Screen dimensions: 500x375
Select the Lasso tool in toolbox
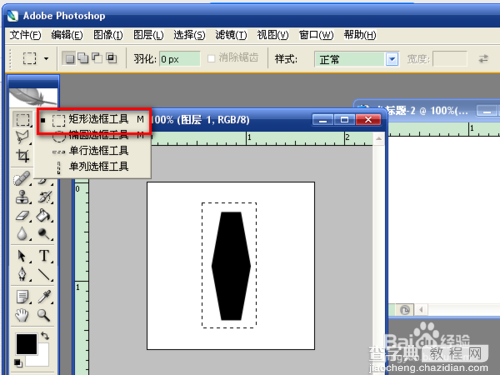click(22, 137)
